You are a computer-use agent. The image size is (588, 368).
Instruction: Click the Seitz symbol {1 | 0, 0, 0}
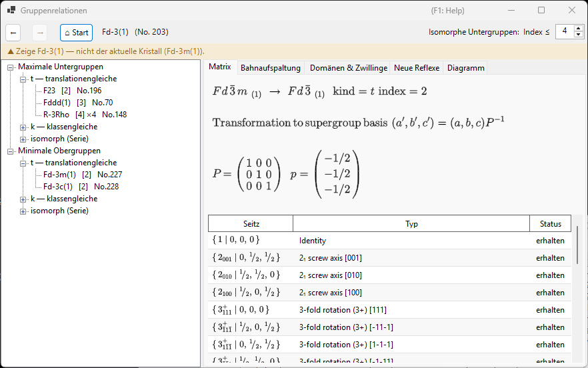(236, 240)
